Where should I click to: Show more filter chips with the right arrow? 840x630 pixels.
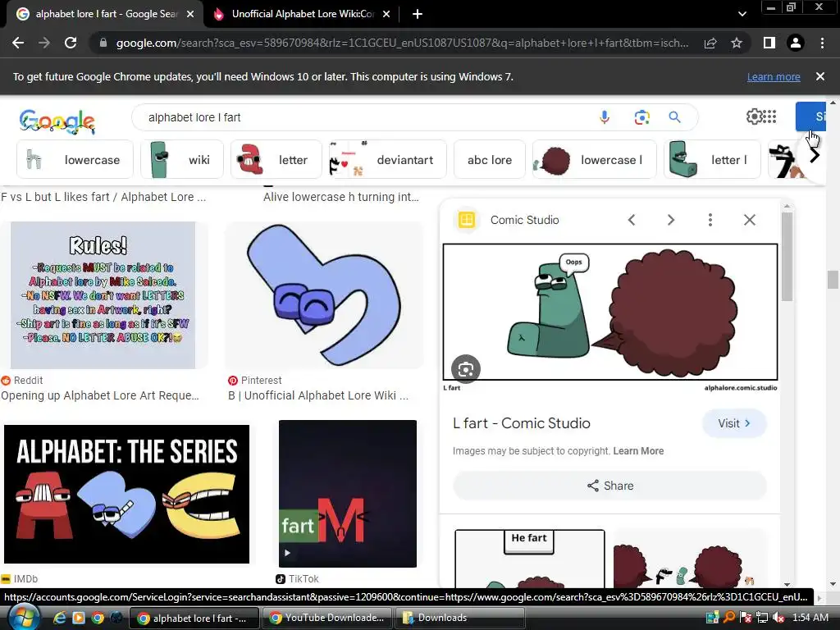[x=815, y=156]
